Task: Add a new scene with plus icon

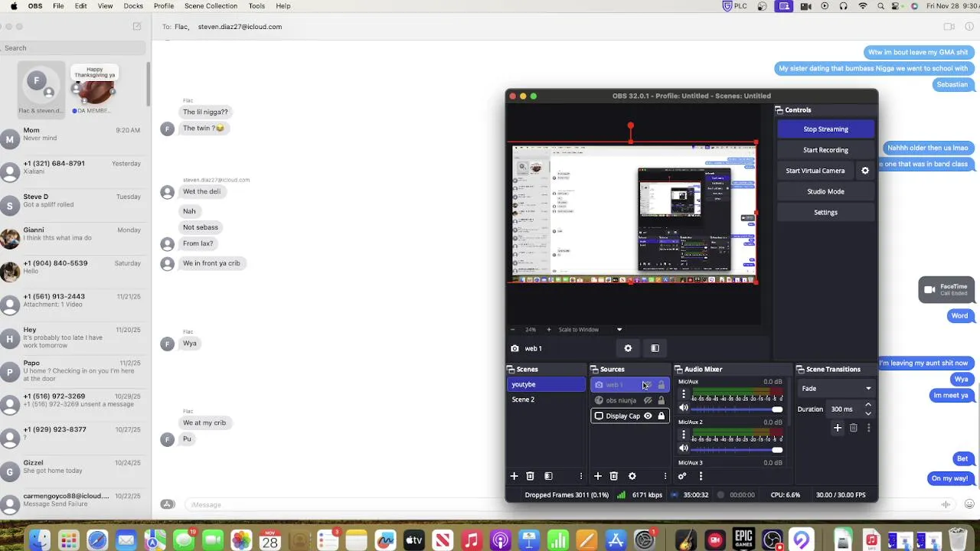Action: pos(514,476)
